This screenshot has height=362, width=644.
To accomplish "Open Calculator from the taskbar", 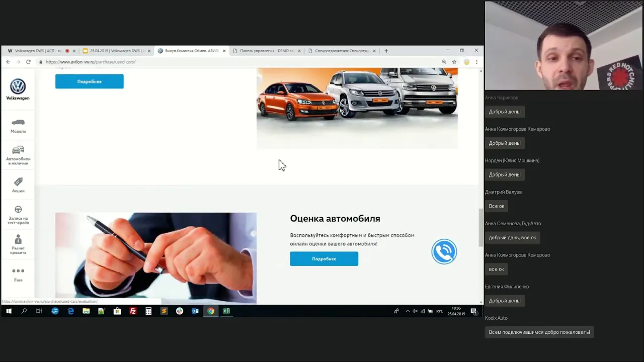I will click(x=148, y=311).
